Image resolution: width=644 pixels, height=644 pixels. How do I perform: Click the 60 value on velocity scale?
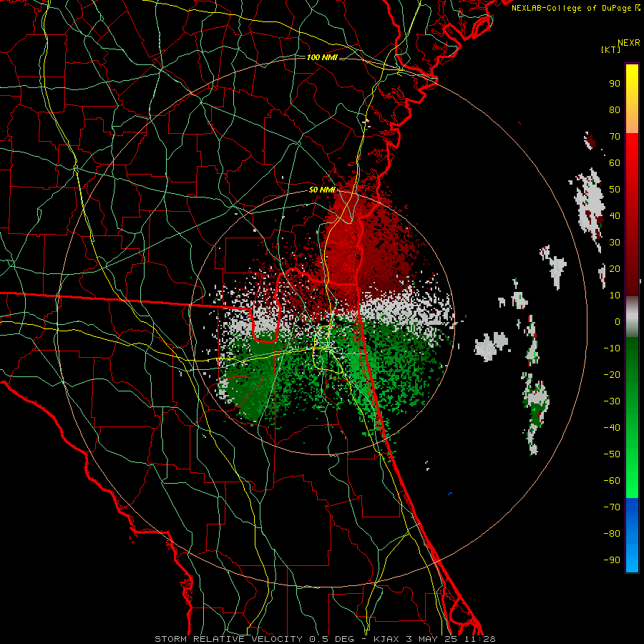tap(615, 162)
